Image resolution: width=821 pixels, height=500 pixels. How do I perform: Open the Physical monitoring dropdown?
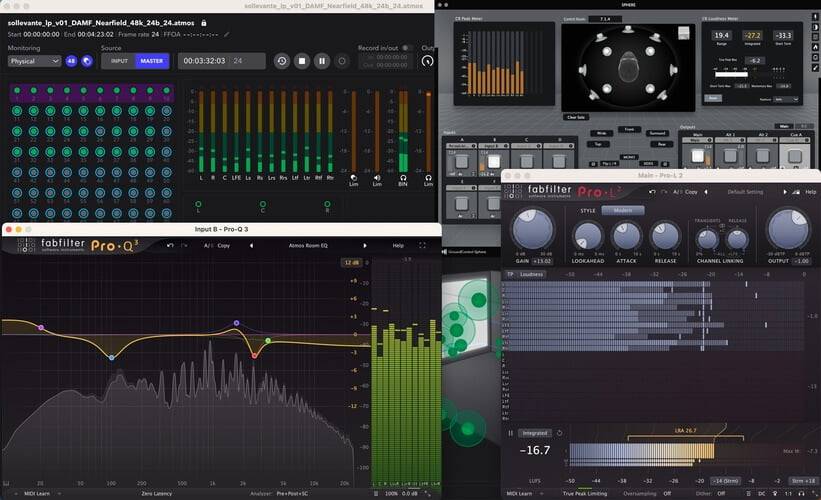pos(35,61)
